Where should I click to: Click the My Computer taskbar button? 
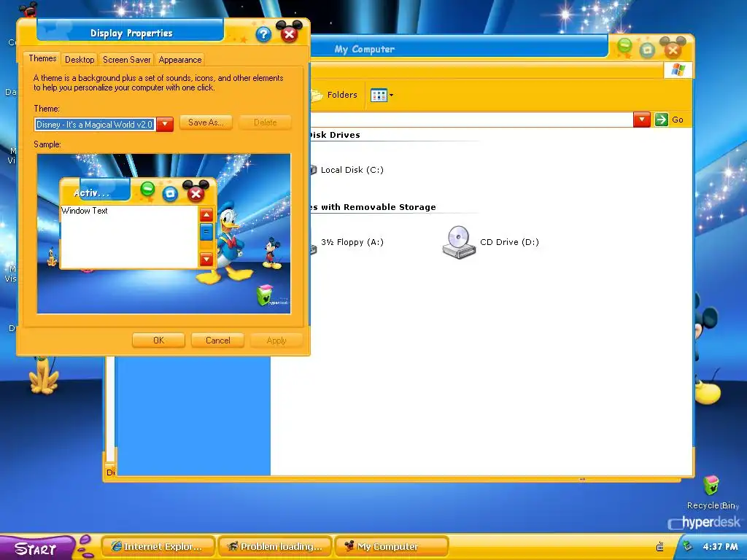click(392, 546)
